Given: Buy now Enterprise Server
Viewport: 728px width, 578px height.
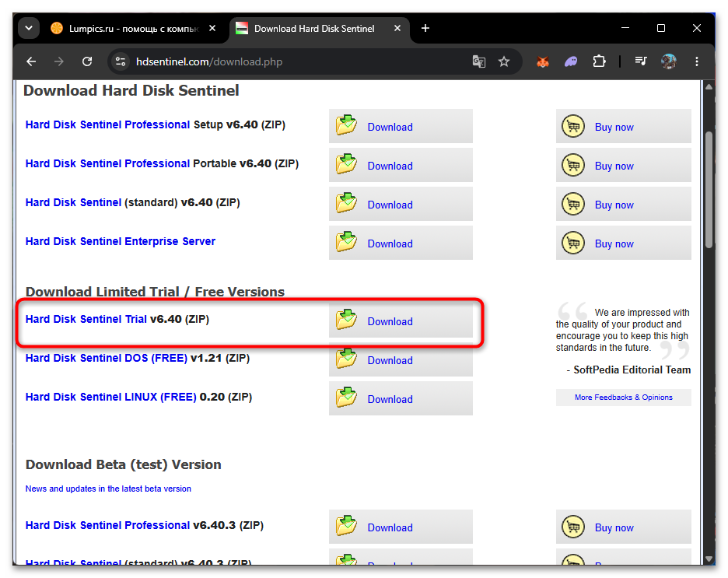Looking at the screenshot, I should (624, 243).
